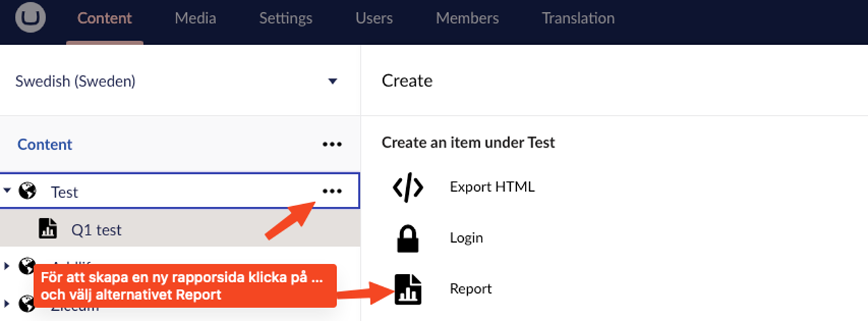The image size is (868, 321).
Task: Select the Q1 test page
Action: click(x=96, y=230)
